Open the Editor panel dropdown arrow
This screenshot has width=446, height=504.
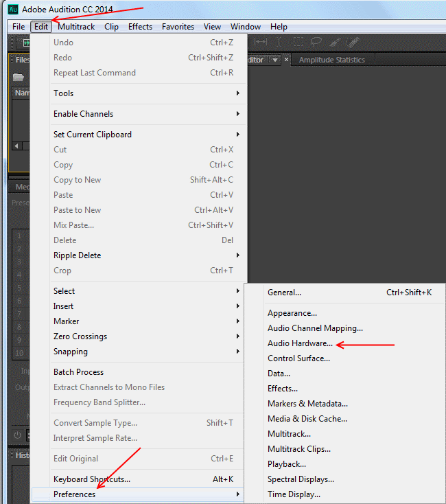(x=275, y=60)
